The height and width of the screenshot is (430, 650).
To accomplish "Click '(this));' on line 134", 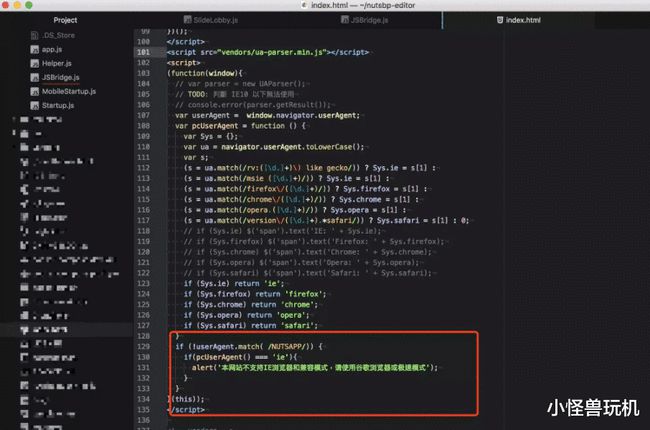I will (189, 399).
